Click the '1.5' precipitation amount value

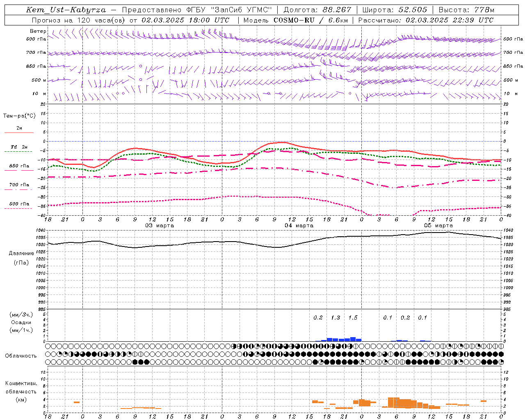click(x=353, y=317)
